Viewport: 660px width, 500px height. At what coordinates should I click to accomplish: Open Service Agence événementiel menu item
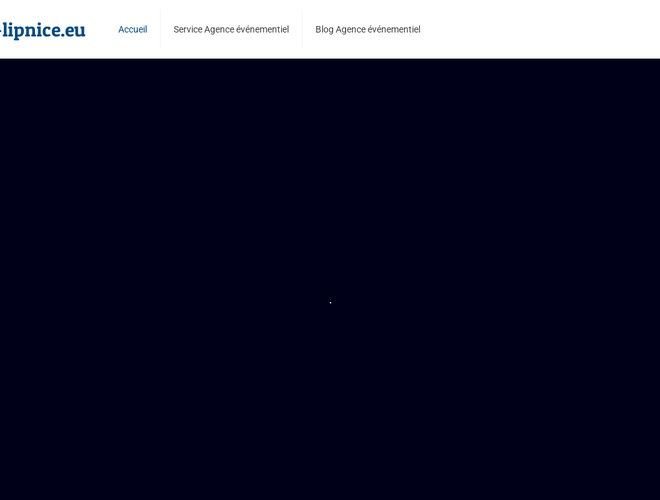[231, 30]
